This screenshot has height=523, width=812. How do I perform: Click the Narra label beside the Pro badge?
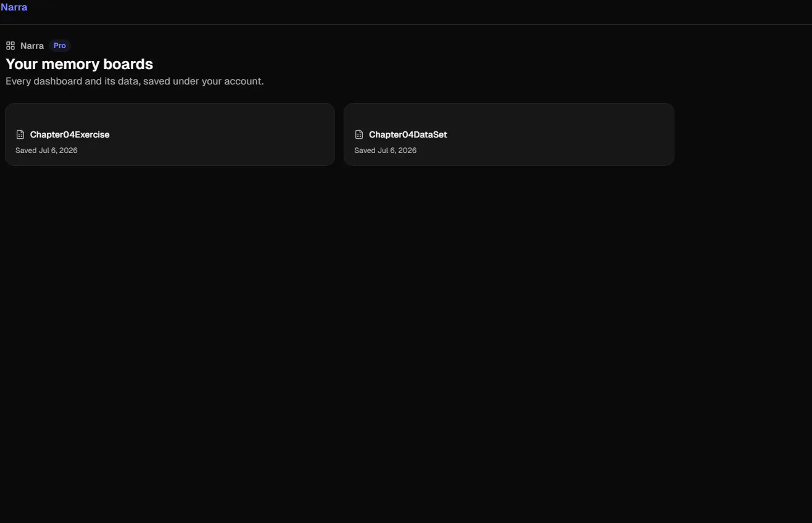(x=32, y=46)
